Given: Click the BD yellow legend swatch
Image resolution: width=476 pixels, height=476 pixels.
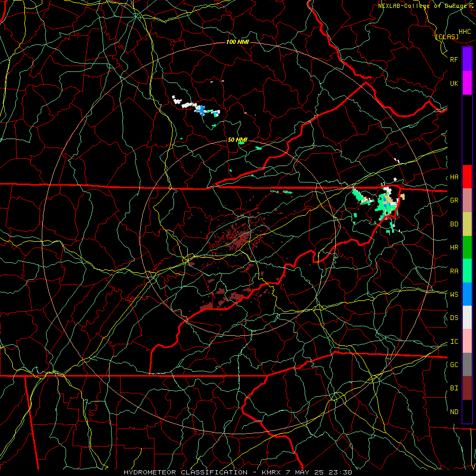Looking at the screenshot, I should [467, 224].
